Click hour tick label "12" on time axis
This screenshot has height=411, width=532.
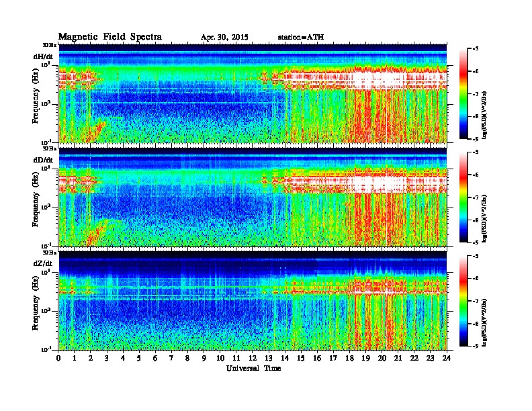click(x=253, y=358)
